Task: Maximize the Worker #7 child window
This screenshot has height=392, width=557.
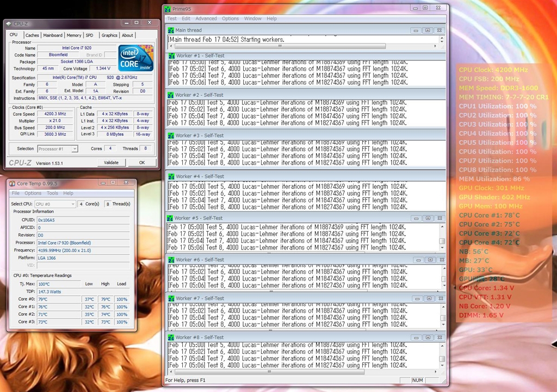Action: tap(429, 298)
